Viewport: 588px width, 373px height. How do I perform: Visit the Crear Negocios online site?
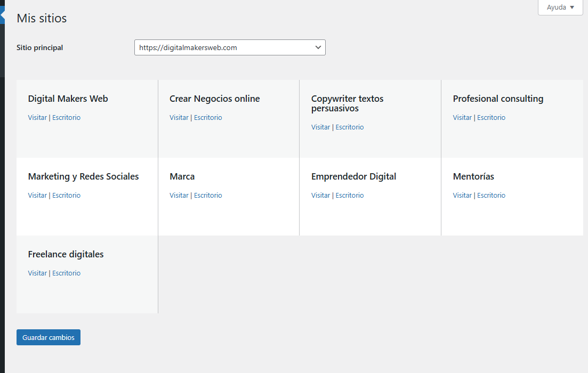[179, 117]
